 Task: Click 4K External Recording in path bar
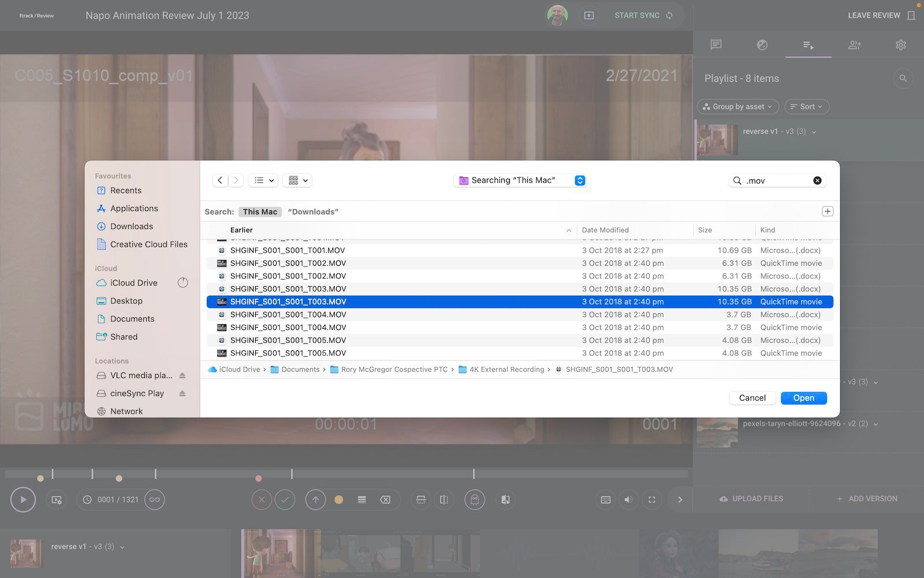(x=506, y=369)
